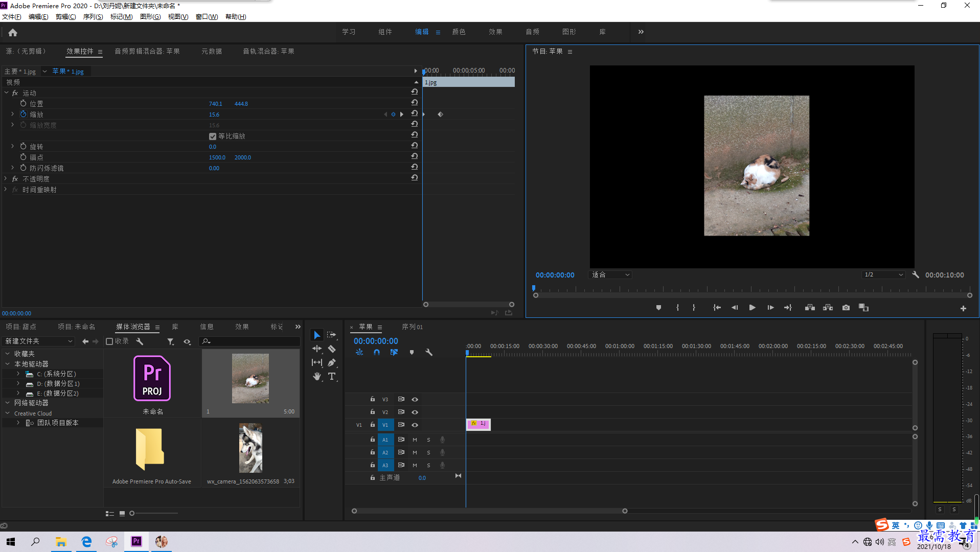The height and width of the screenshot is (552, 980).
Task: Expand C: system drive tree item
Action: [18, 374]
